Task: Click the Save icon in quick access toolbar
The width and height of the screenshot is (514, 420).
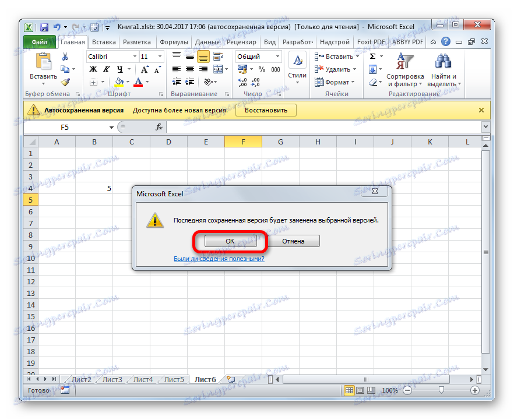Action: click(44, 27)
